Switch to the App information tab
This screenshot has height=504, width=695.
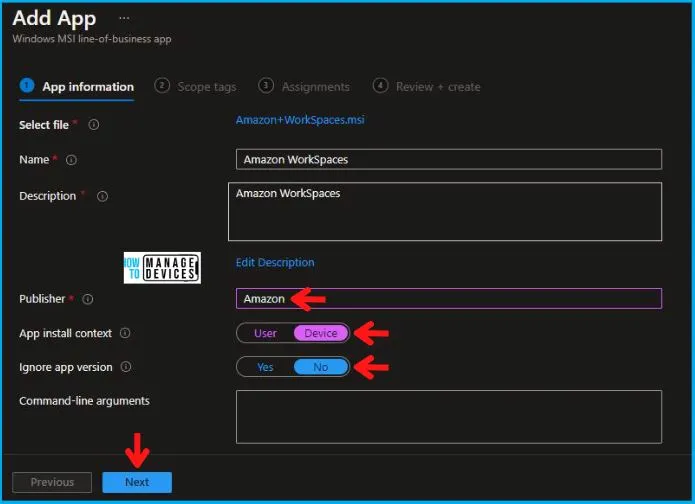(x=77, y=87)
